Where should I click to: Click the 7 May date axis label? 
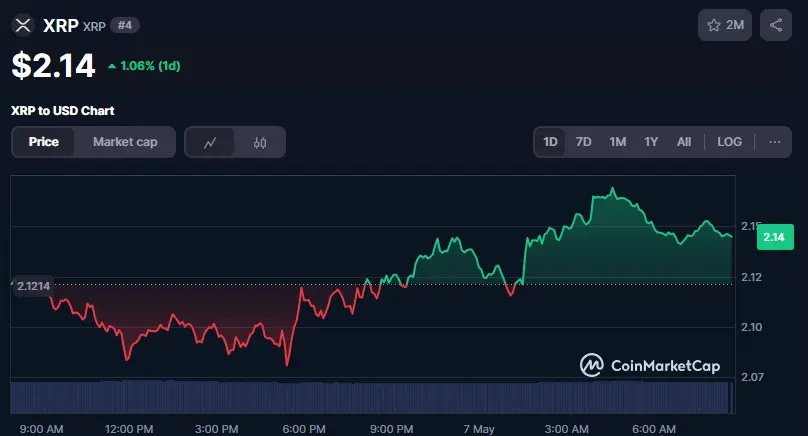tap(479, 429)
